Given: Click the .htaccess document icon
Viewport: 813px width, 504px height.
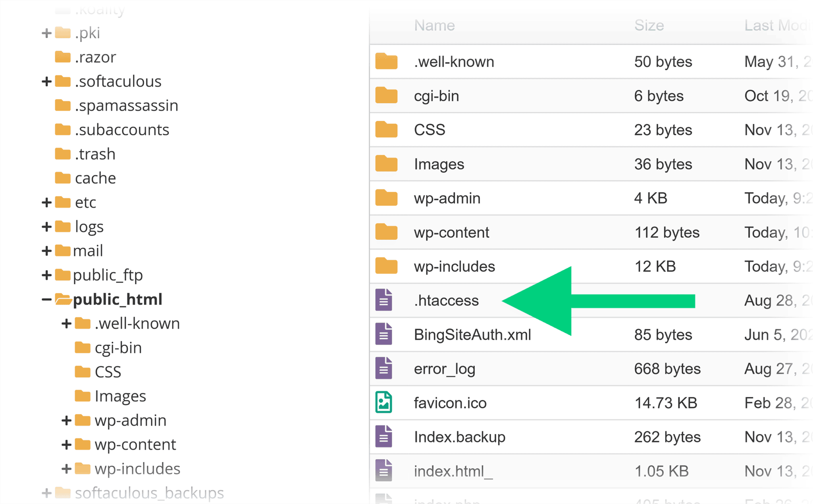Looking at the screenshot, I should [x=383, y=300].
